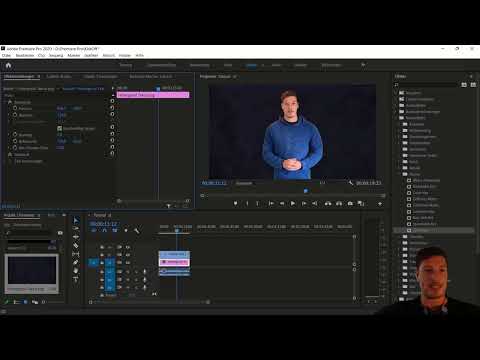Select the Razor tool
This screenshot has width=480, height=360.
76,246
